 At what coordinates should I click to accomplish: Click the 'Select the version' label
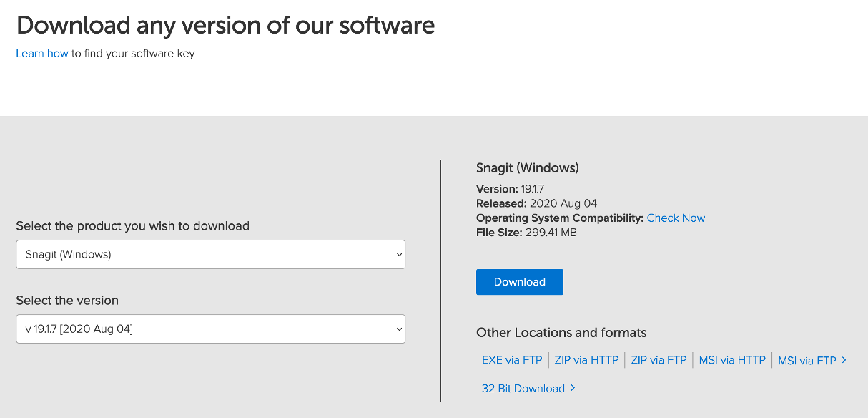point(67,301)
